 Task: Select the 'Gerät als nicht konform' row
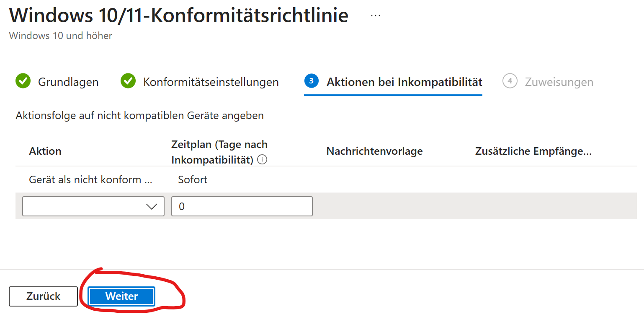pos(90,180)
